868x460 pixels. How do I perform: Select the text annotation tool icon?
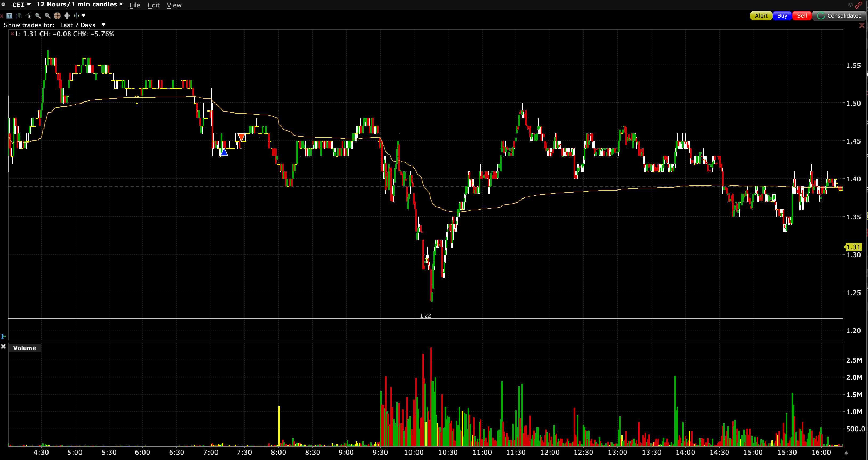[9, 15]
